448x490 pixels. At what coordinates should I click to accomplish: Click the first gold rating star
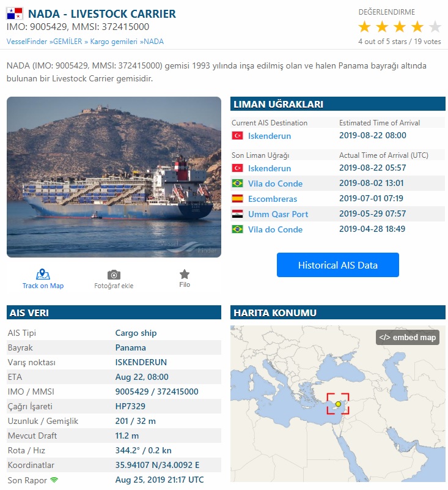364,27
